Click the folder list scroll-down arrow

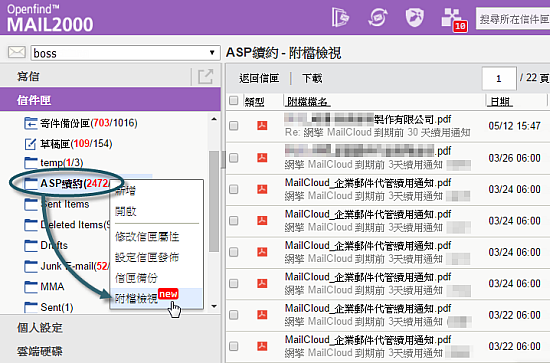(x=214, y=307)
